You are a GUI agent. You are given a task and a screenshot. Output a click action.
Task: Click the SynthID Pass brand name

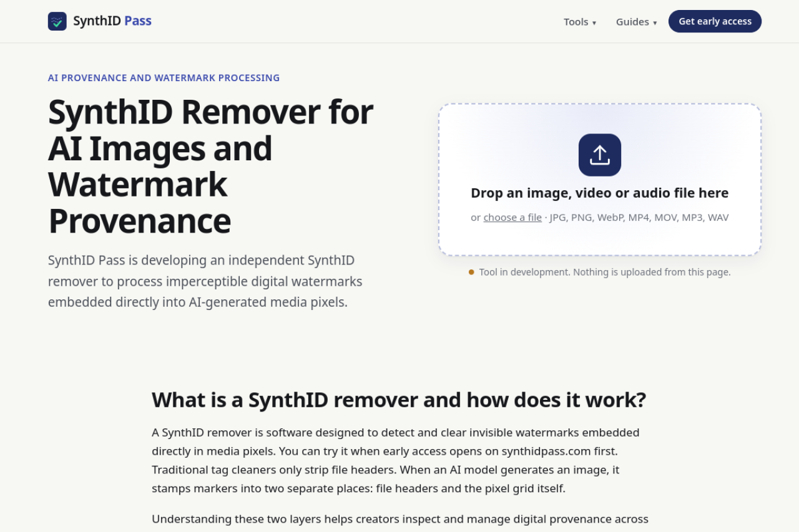[x=112, y=21]
